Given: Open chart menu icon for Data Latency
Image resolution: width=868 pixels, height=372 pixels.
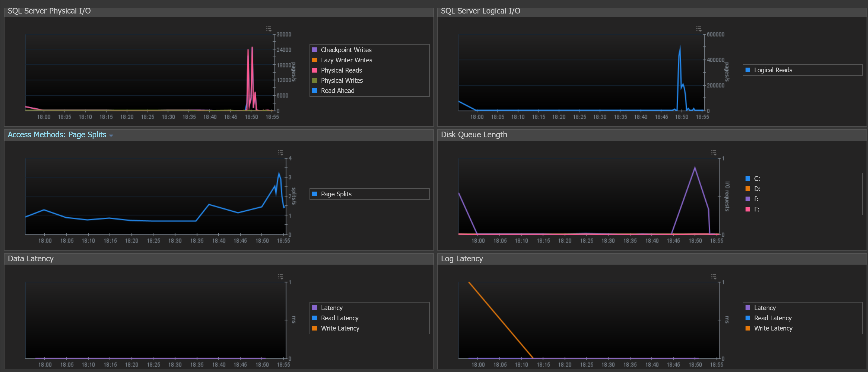Looking at the screenshot, I should pyautogui.click(x=280, y=276).
